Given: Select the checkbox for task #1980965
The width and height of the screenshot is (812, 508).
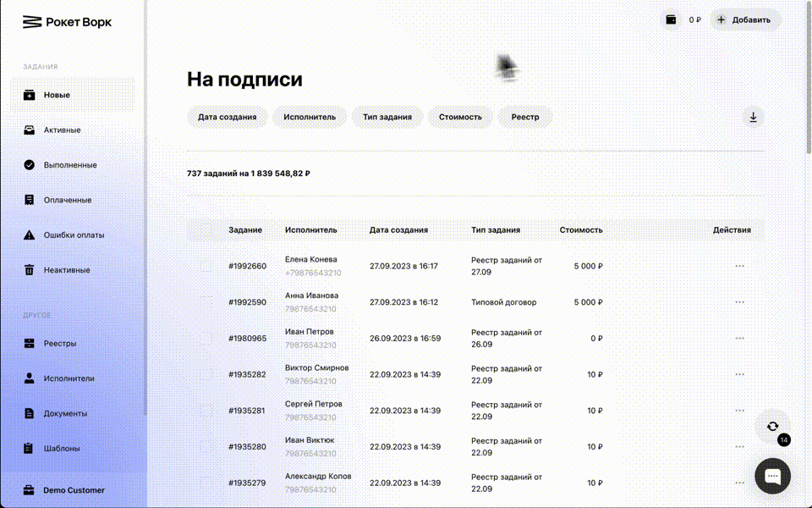Looking at the screenshot, I should tap(206, 338).
